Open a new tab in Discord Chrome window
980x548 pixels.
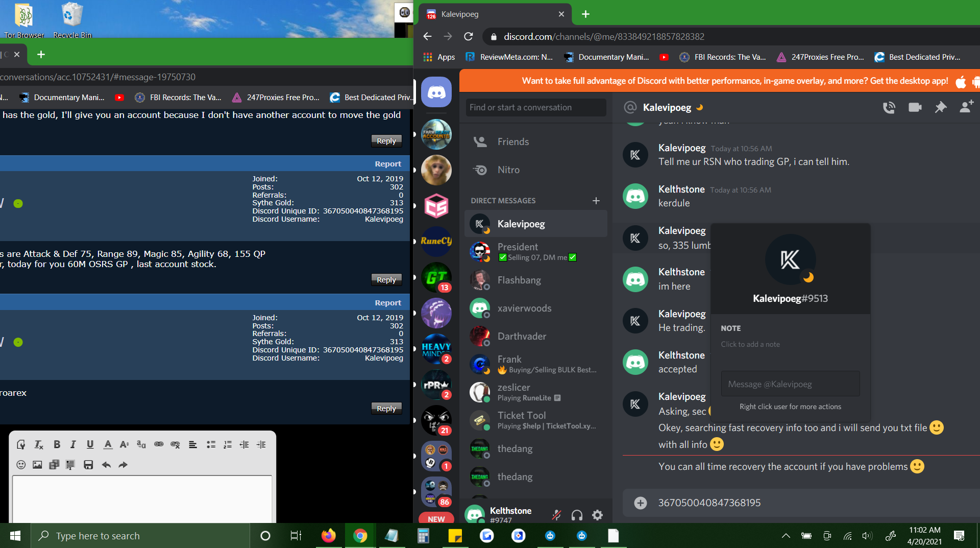pyautogui.click(x=585, y=14)
